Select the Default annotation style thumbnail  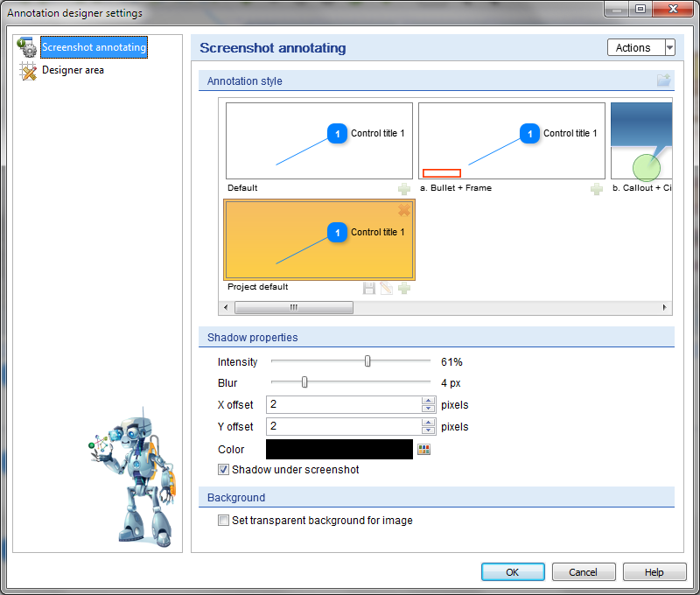(x=319, y=141)
